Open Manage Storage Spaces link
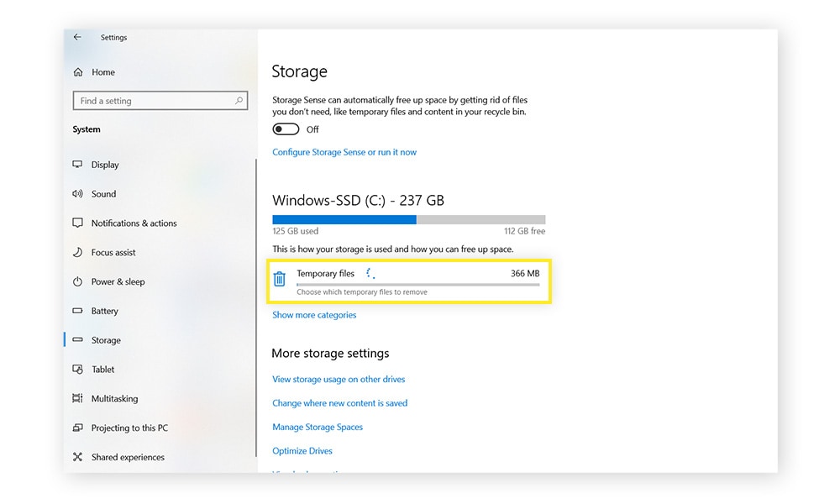 [x=318, y=427]
